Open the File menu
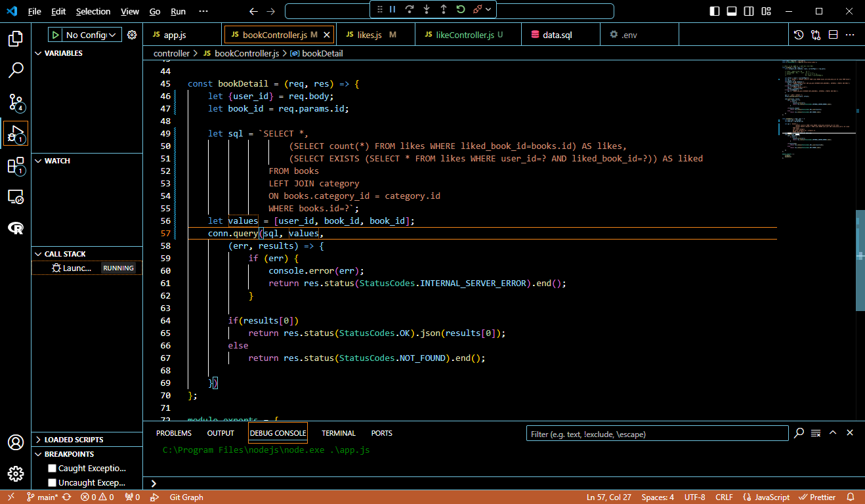 pos(34,11)
